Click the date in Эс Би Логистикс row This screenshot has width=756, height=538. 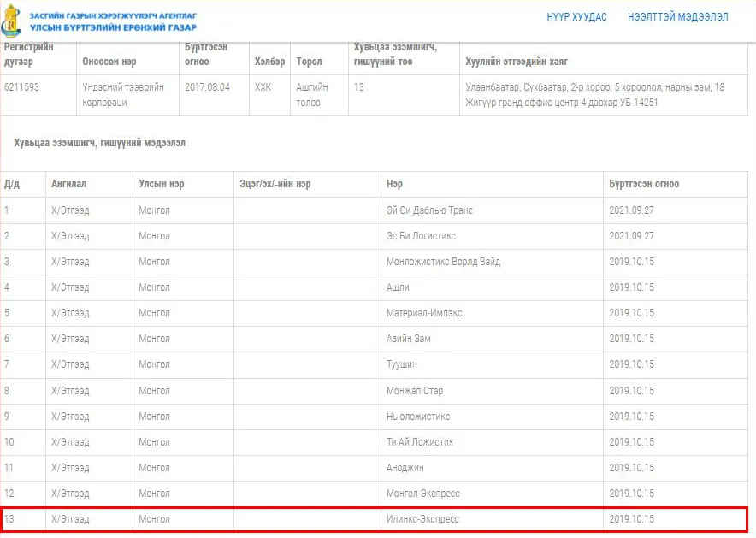tap(632, 236)
